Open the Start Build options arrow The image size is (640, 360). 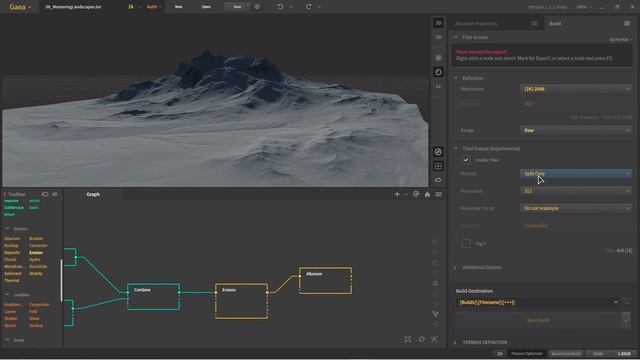[626, 320]
